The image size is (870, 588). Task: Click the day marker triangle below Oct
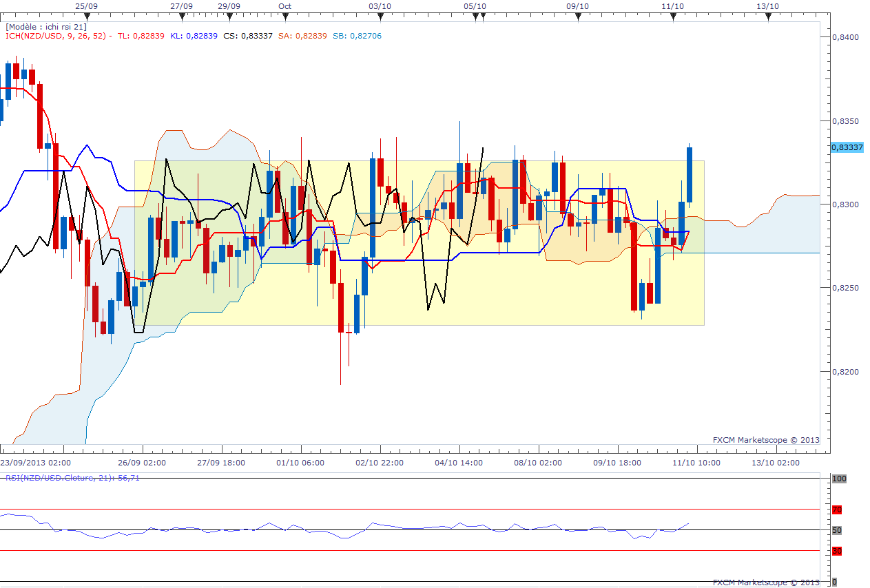(x=284, y=17)
